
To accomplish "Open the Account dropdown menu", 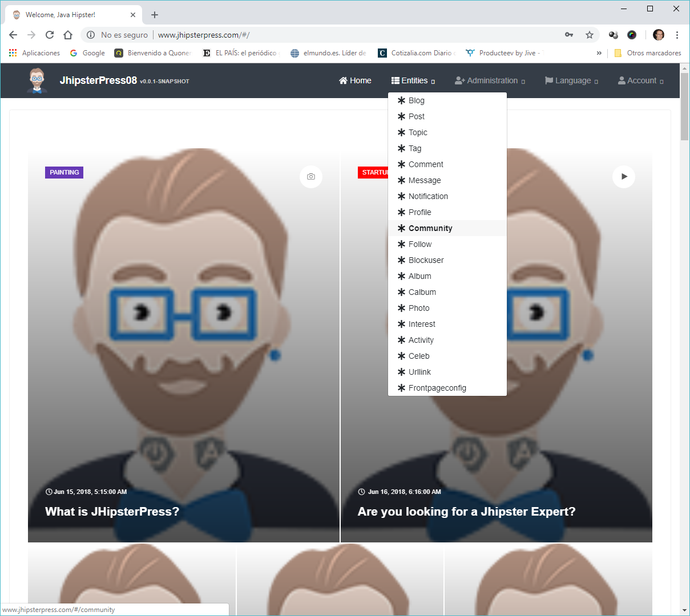I will tap(640, 80).
